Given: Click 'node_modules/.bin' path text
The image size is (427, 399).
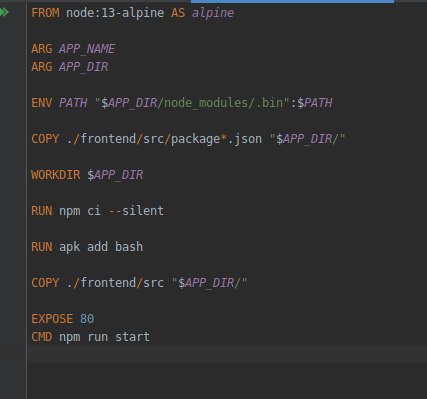Looking at the screenshot, I should click(223, 103).
